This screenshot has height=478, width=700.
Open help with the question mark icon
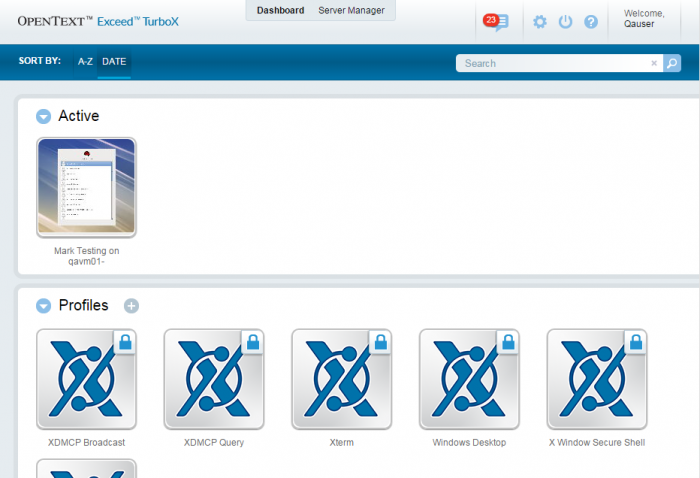pyautogui.click(x=591, y=22)
